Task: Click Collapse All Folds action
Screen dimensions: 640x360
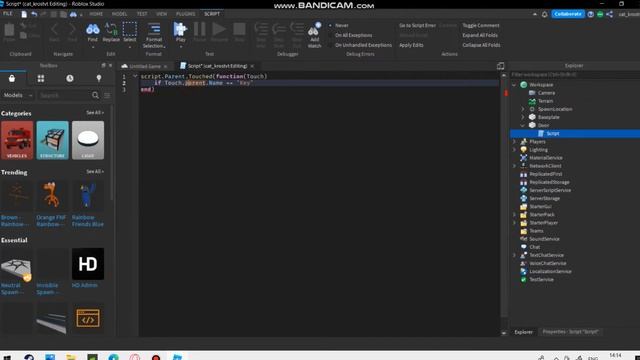Action: pos(481,45)
